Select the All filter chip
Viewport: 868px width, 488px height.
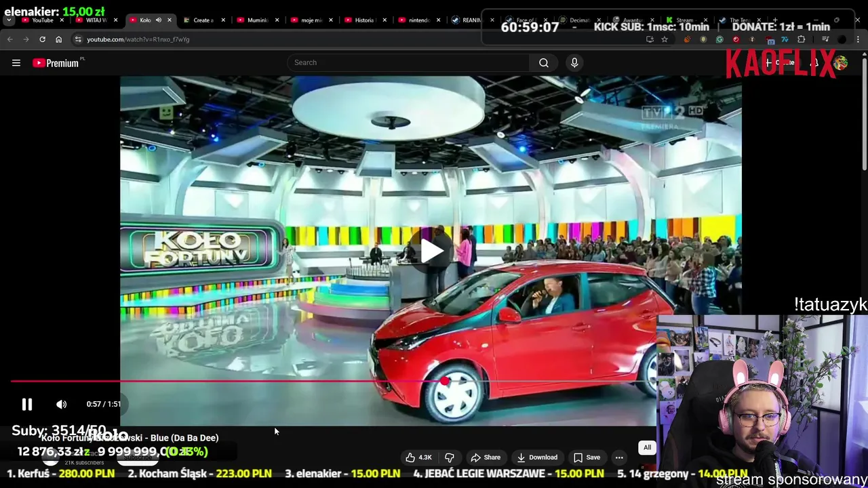pos(647,448)
